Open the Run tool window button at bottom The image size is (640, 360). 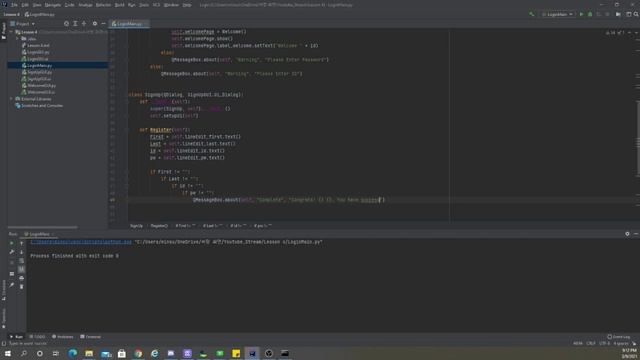(x=16, y=337)
